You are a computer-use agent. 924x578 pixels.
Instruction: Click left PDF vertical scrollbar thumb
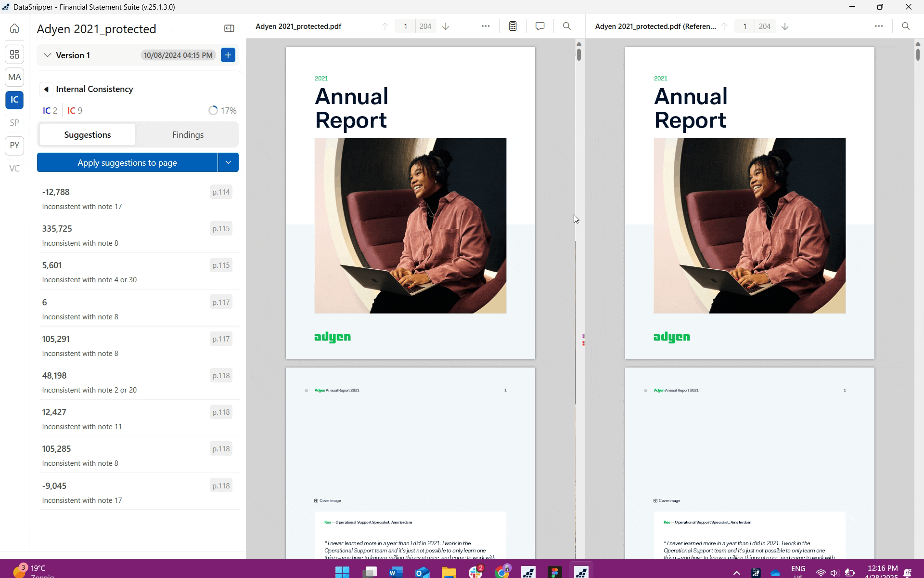[579, 54]
